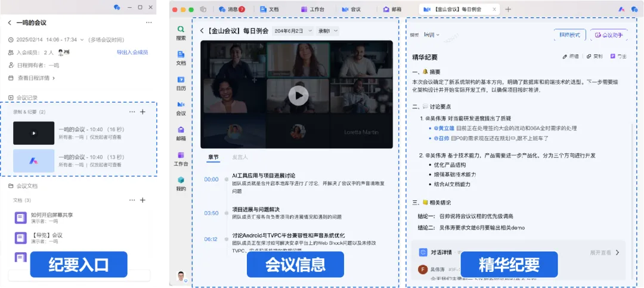Add a document to 文档 (3) section
The height and width of the screenshot is (288, 644).
pos(143,200)
